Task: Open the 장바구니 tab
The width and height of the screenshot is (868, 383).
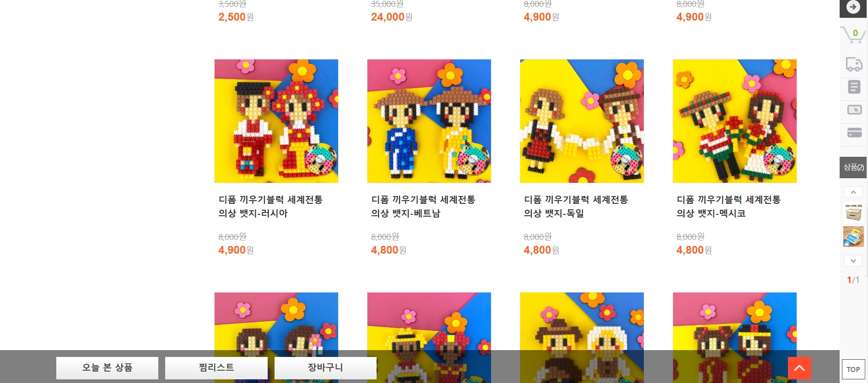Action: tap(325, 368)
